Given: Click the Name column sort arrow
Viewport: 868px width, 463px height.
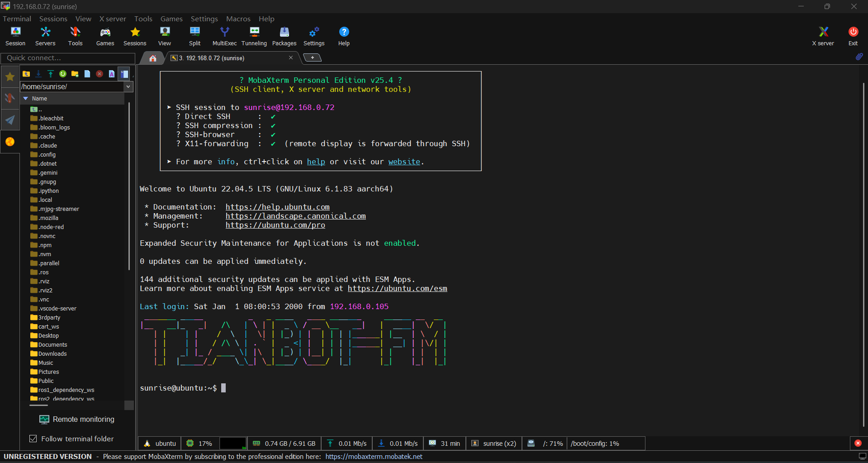Looking at the screenshot, I should (26, 99).
